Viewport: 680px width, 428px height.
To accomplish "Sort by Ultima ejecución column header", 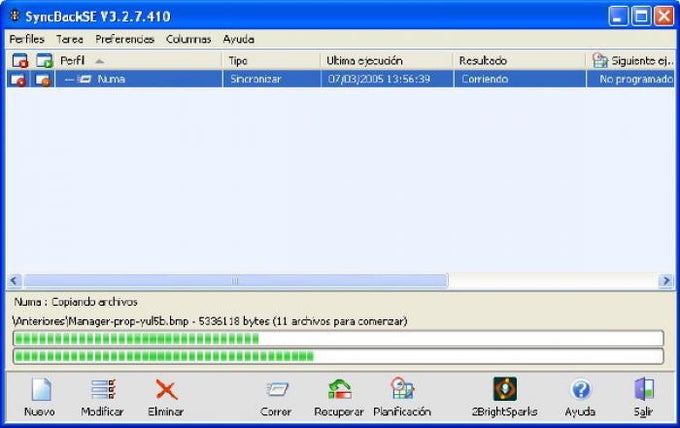I will pyautogui.click(x=387, y=61).
